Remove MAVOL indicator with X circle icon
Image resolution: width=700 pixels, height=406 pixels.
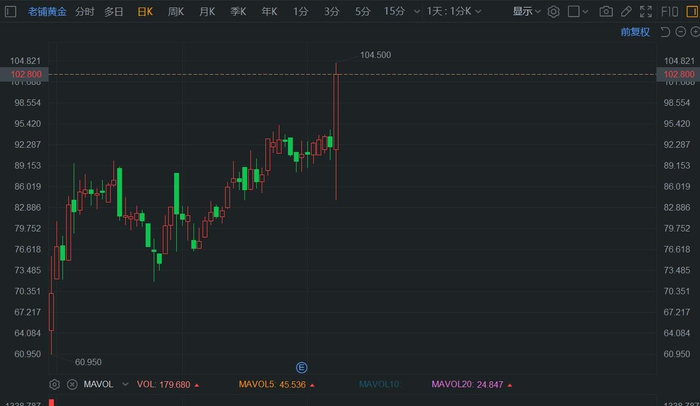pyautogui.click(x=72, y=384)
